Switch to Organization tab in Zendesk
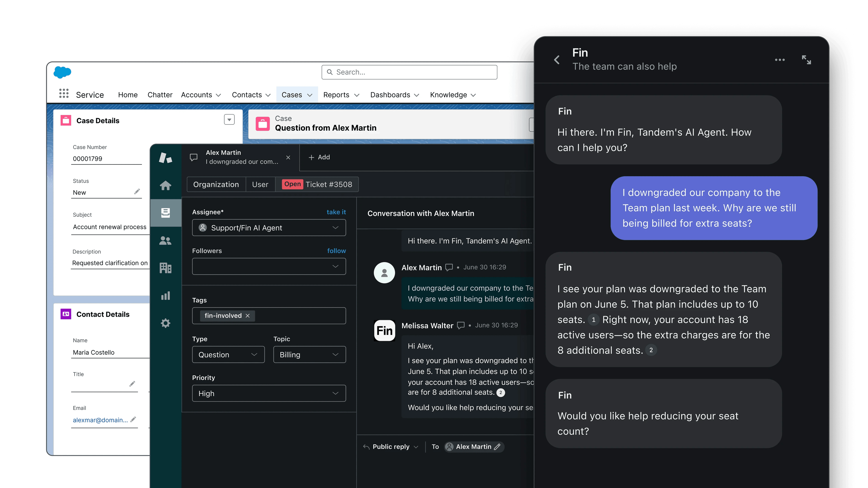 pyautogui.click(x=216, y=184)
